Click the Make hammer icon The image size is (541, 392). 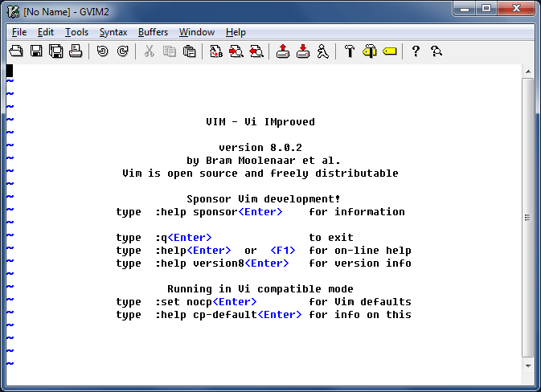[x=350, y=51]
